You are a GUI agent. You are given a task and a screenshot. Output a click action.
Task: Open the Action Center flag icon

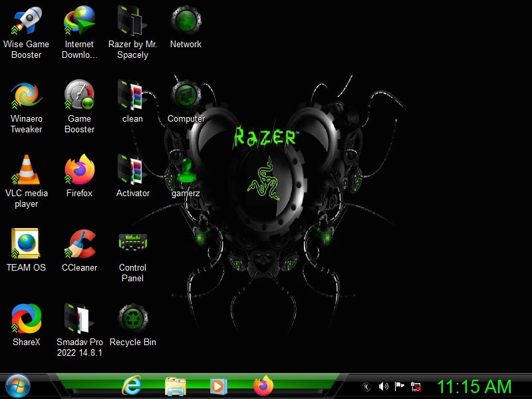[x=400, y=386]
